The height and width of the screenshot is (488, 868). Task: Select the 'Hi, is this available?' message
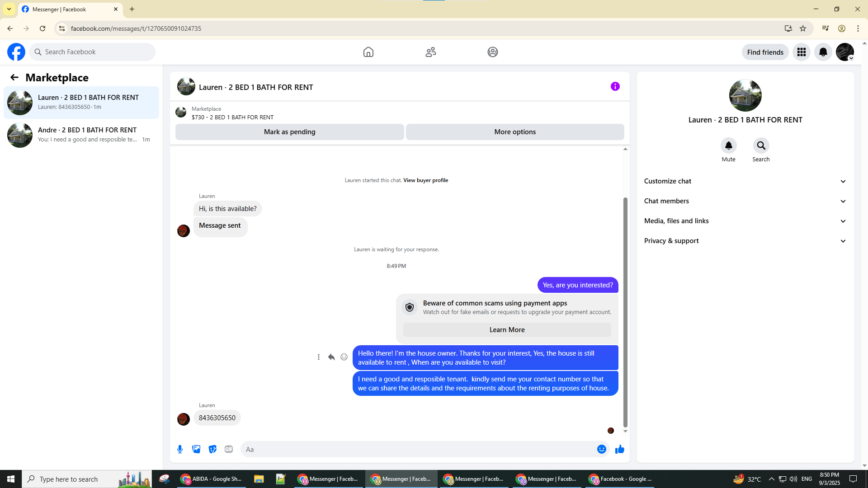(228, 209)
